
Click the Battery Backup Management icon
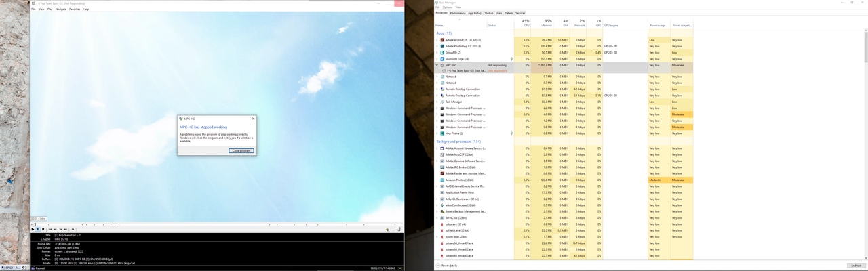click(x=442, y=211)
